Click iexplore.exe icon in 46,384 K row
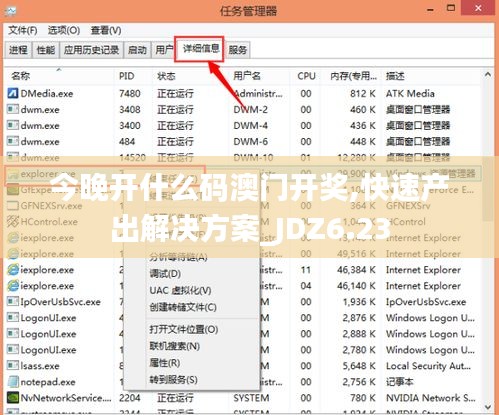The height and width of the screenshot is (415, 499). click(13, 270)
